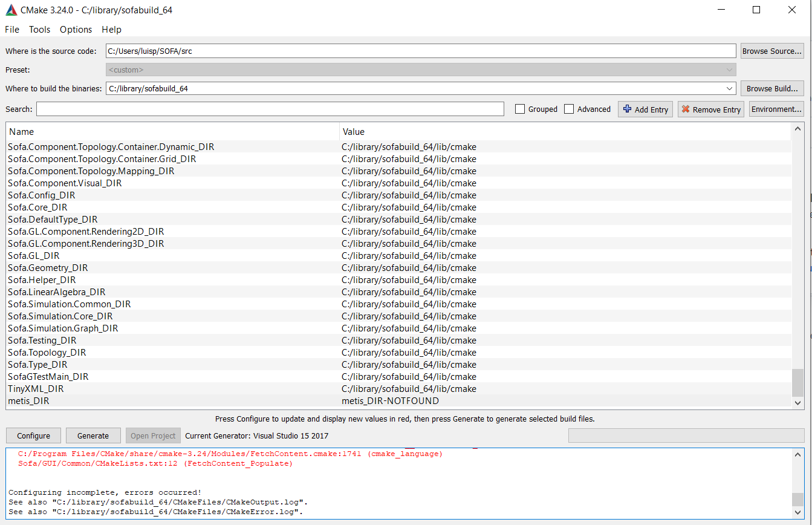Select the TinyXML_DIR entry

pos(36,389)
